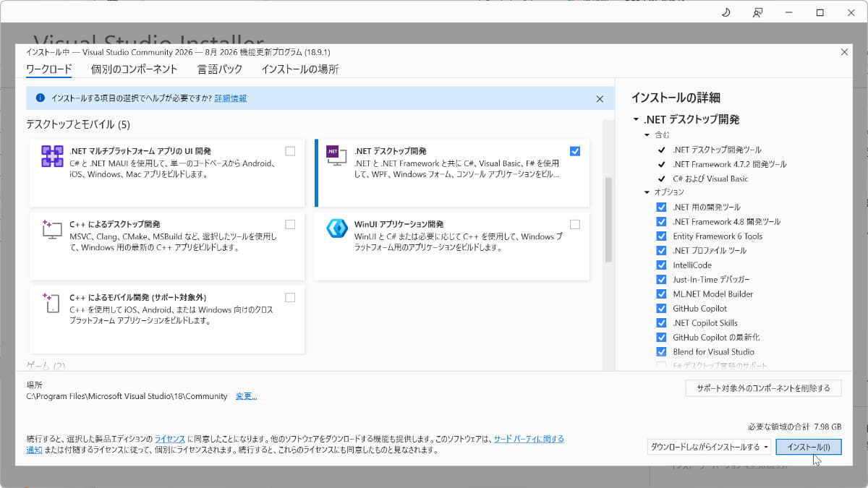Screen dimensions: 868x488
Task: Switch to the ワークロード tab
Action: pyautogui.click(x=49, y=69)
